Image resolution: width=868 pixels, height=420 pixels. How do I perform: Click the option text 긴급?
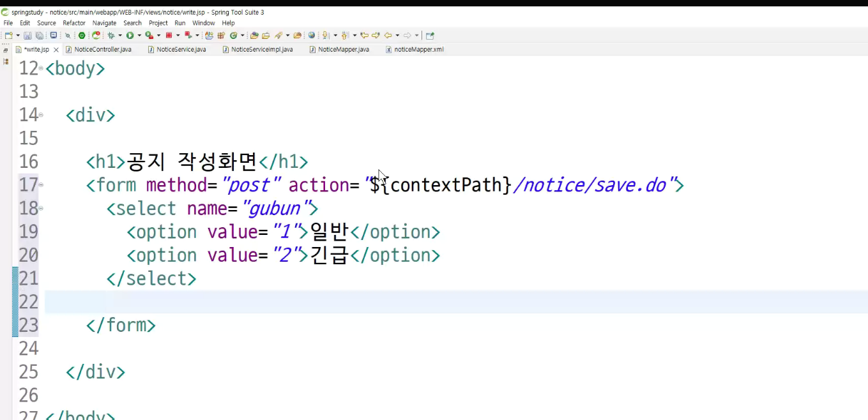pyautogui.click(x=329, y=255)
